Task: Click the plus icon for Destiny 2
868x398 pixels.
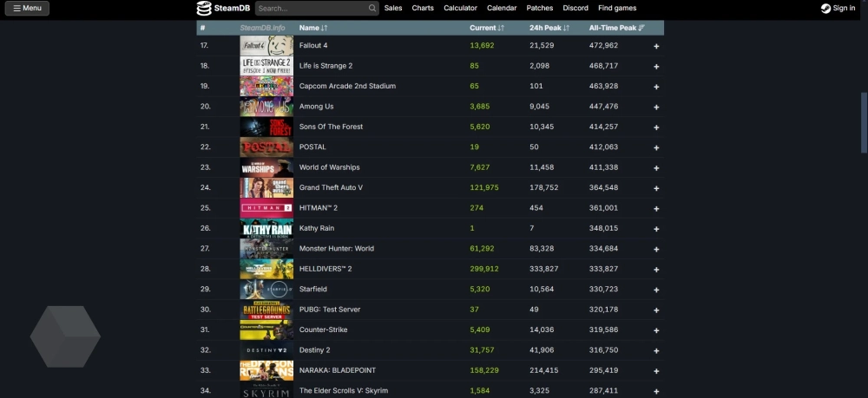Action: tap(656, 350)
